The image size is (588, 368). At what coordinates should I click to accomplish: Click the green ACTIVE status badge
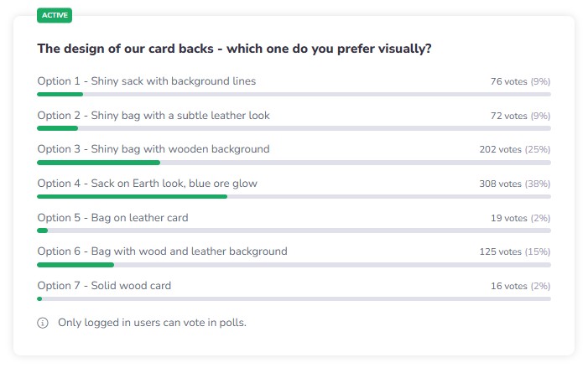[55, 15]
